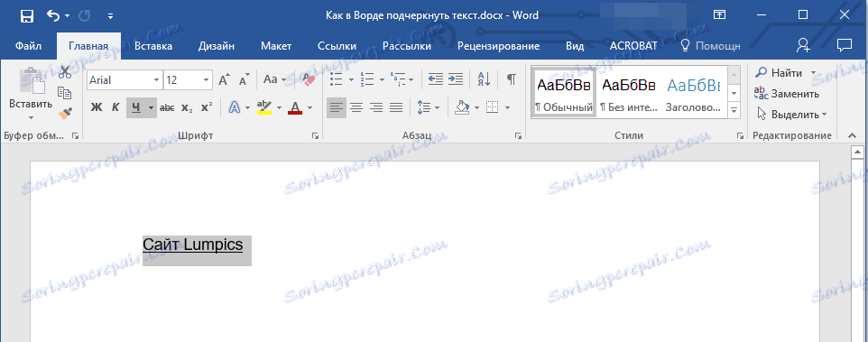This screenshot has height=342, width=868.
Task: Click the Cut scissors icon
Action: [x=65, y=72]
